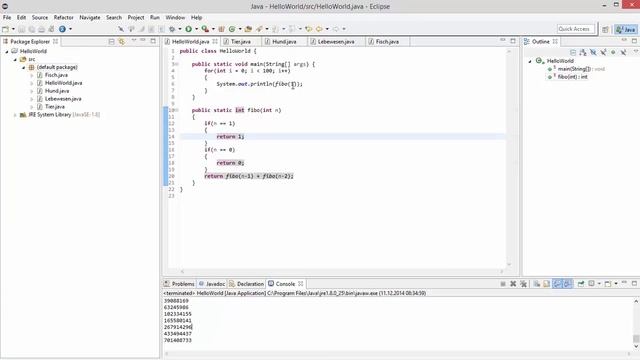Open the Refactor menu
The image size is (640, 360).
point(64,18)
